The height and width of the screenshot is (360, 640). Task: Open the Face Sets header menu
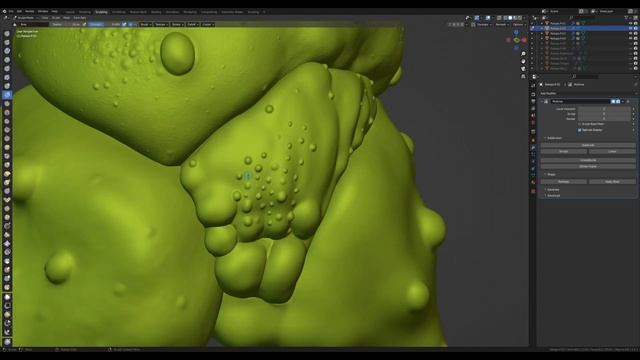80,18
